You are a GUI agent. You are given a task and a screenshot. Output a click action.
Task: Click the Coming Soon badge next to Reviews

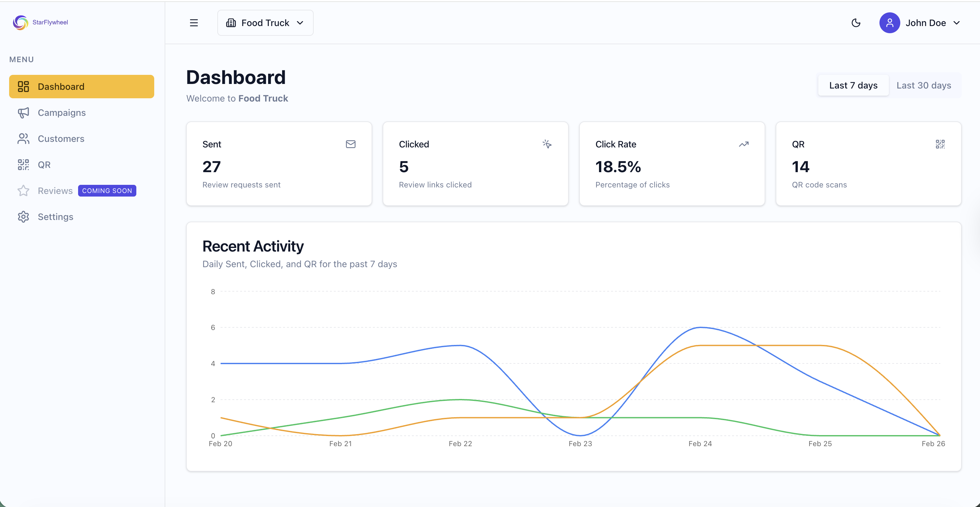107,191
